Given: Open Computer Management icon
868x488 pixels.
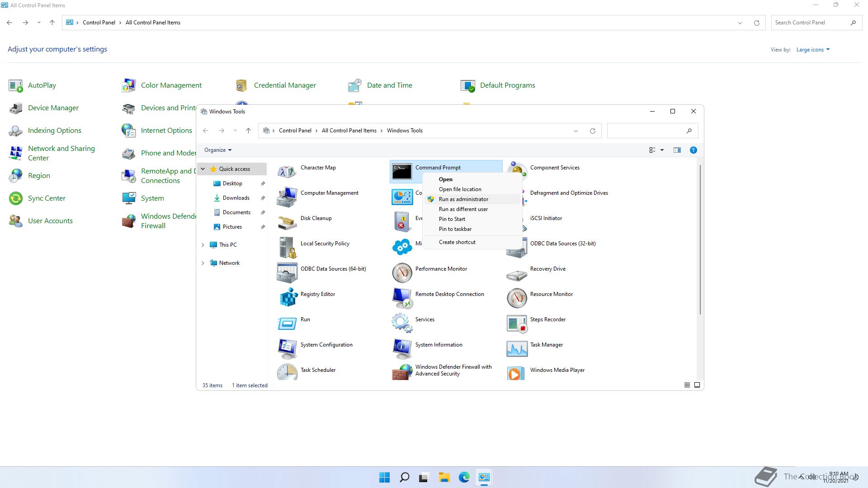Looking at the screenshot, I should click(287, 197).
